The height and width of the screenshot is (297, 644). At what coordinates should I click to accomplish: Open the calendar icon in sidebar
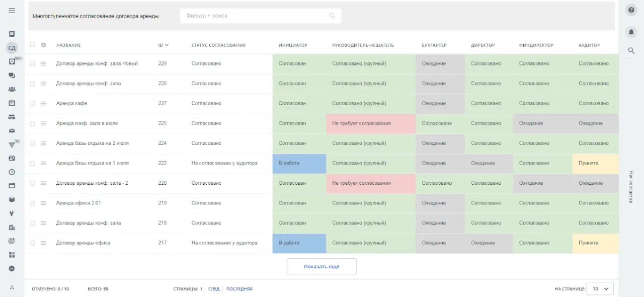(x=12, y=103)
